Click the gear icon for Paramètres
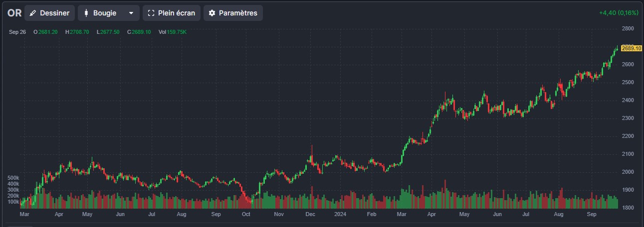 tap(212, 13)
